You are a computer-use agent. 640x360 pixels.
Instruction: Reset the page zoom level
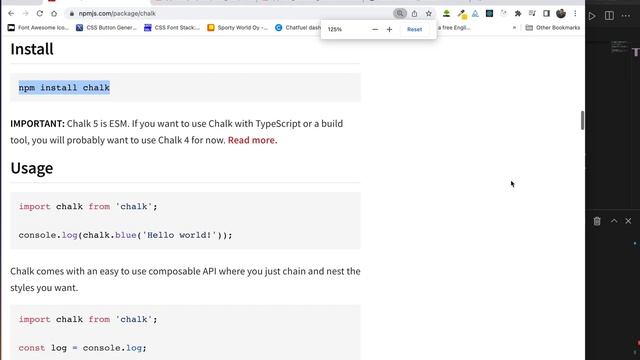tap(414, 29)
